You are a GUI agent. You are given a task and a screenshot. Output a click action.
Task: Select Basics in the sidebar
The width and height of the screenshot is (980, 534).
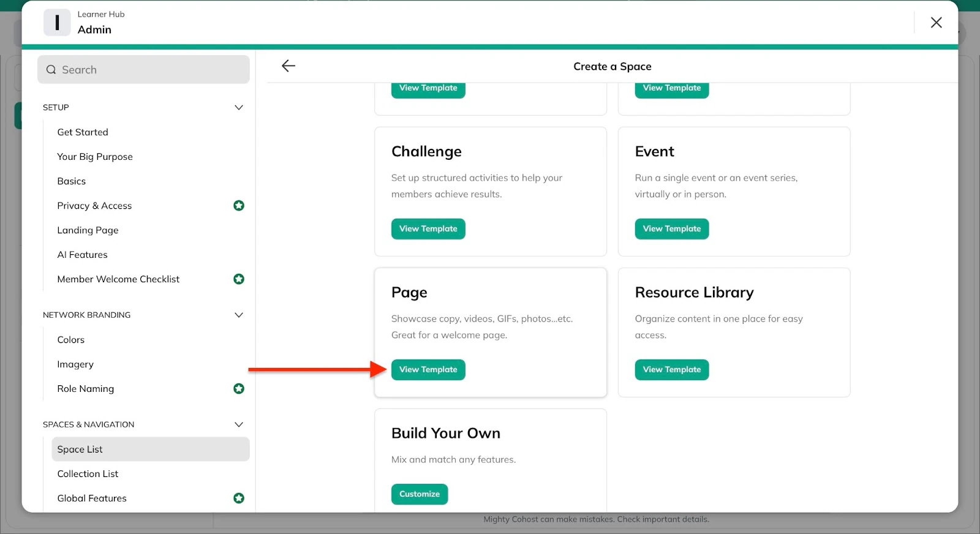pos(72,181)
